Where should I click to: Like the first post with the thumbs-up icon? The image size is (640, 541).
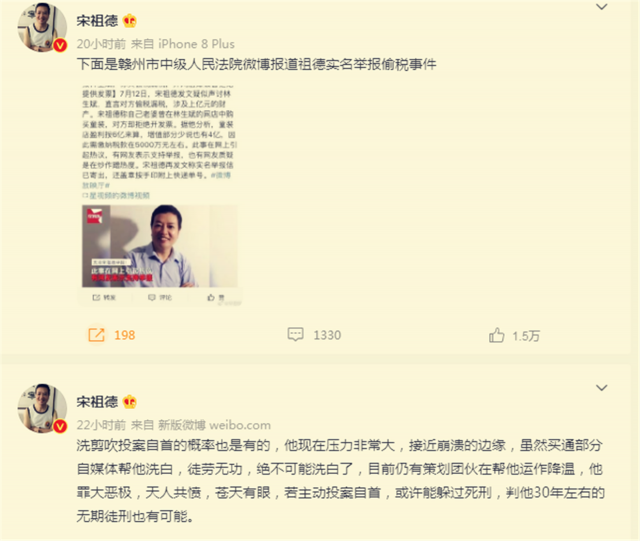(x=497, y=335)
